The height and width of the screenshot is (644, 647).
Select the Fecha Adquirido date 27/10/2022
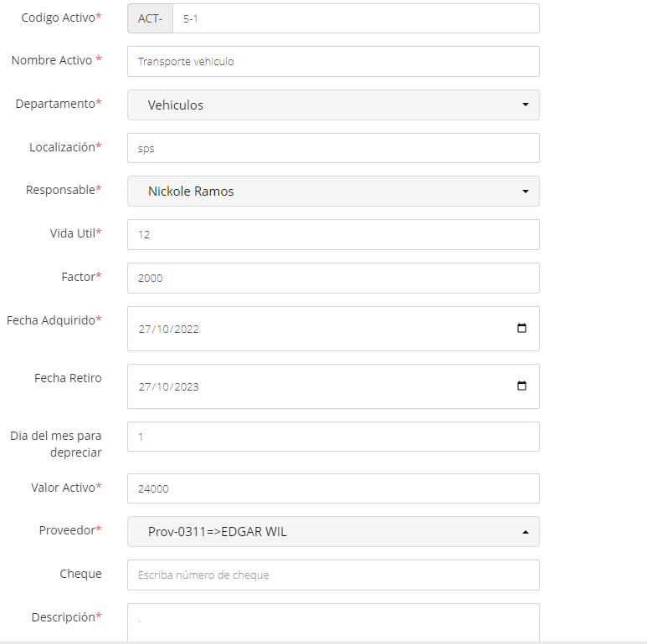(169, 329)
